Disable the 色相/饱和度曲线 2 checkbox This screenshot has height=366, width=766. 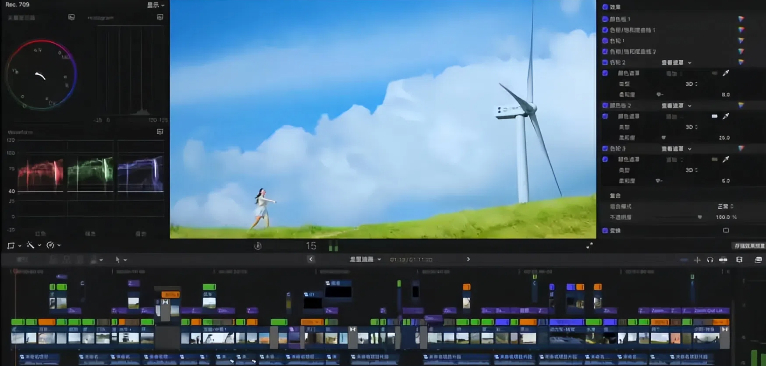pyautogui.click(x=605, y=51)
